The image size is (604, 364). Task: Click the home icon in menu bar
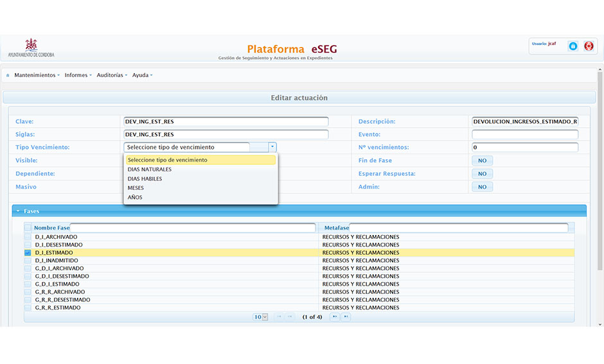click(x=8, y=76)
